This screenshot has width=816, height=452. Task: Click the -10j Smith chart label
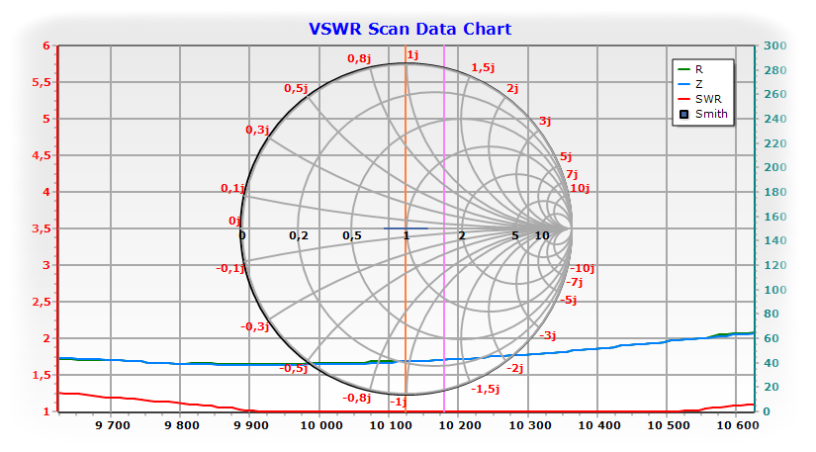point(582,268)
